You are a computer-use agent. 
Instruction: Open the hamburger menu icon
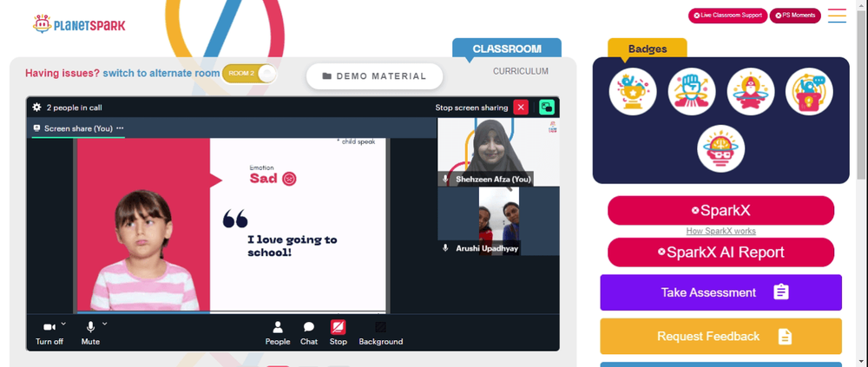tap(837, 16)
